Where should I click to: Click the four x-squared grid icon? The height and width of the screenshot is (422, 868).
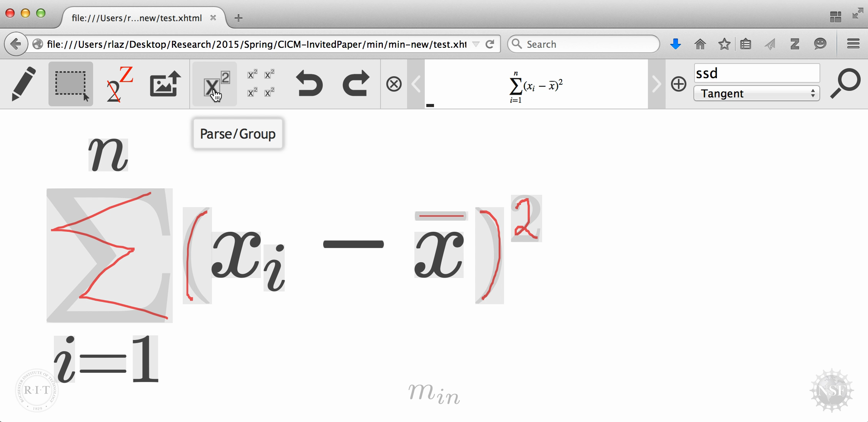[x=261, y=83]
